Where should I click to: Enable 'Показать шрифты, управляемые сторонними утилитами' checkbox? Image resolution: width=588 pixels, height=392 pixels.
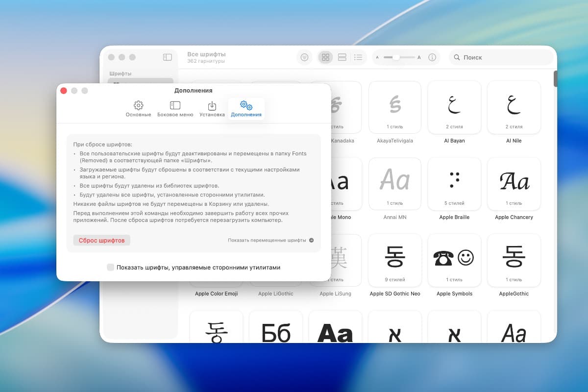(111, 268)
